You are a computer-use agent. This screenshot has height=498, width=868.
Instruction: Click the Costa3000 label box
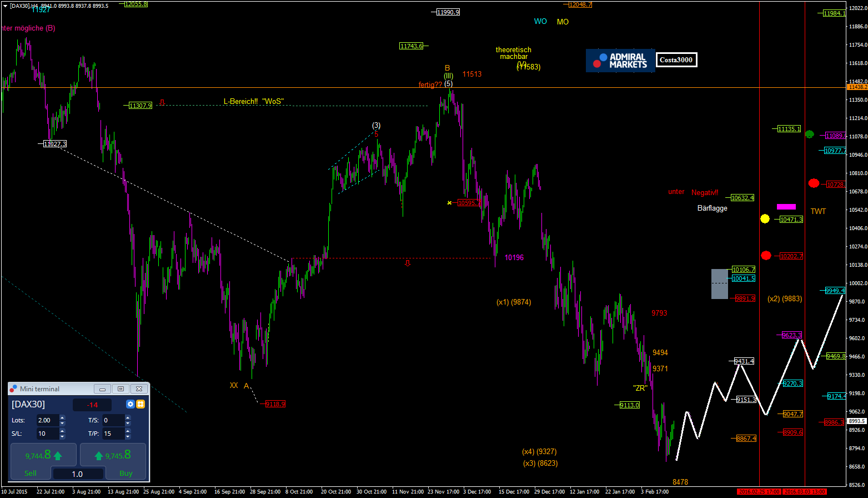(676, 60)
